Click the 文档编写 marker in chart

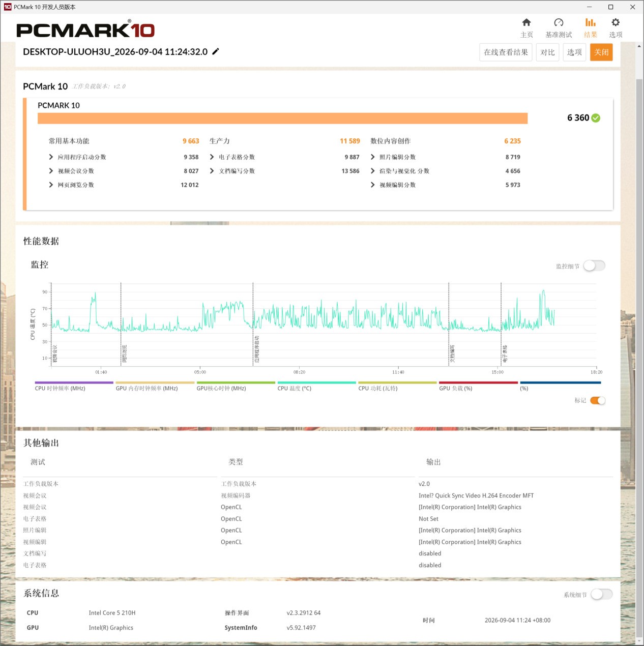point(452,354)
